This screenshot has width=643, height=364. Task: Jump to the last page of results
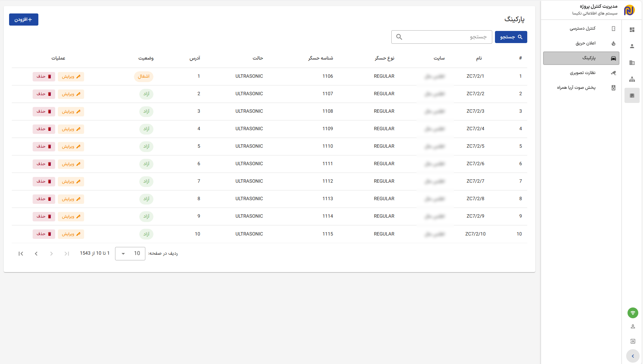point(21,254)
